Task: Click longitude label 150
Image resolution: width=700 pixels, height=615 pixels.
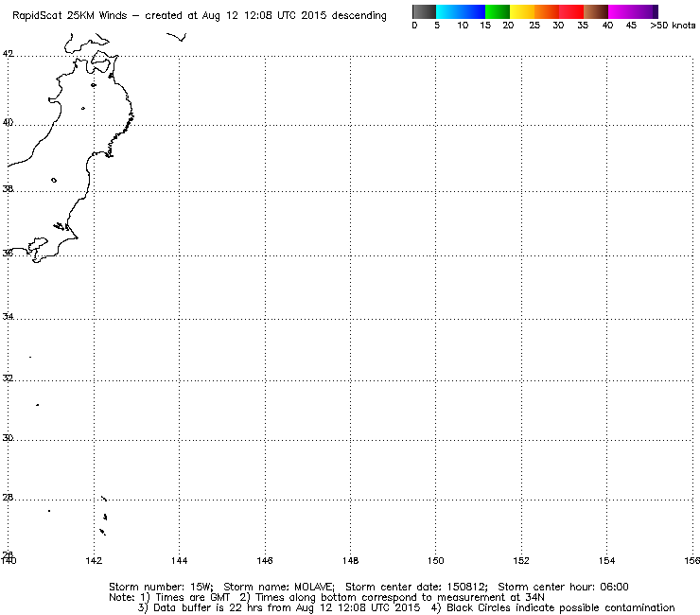Action: (436, 560)
